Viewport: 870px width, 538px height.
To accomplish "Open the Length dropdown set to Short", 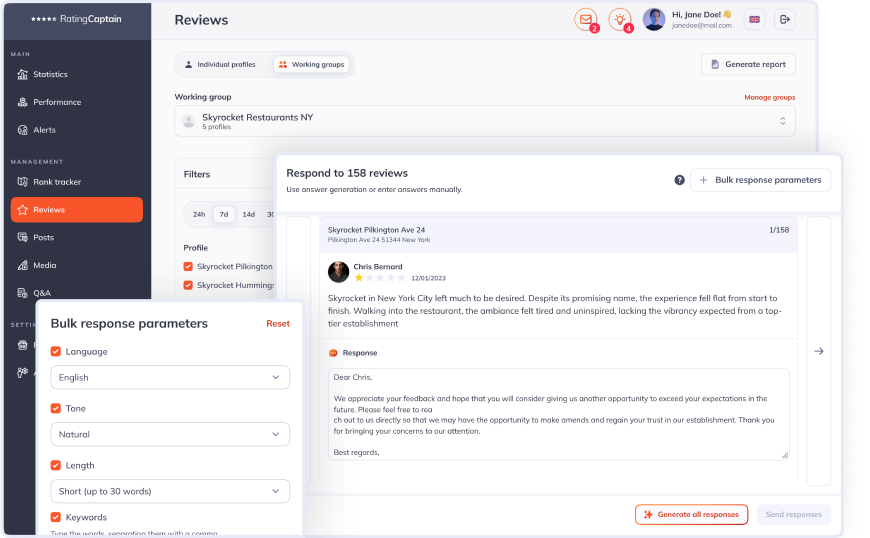I will click(x=170, y=491).
